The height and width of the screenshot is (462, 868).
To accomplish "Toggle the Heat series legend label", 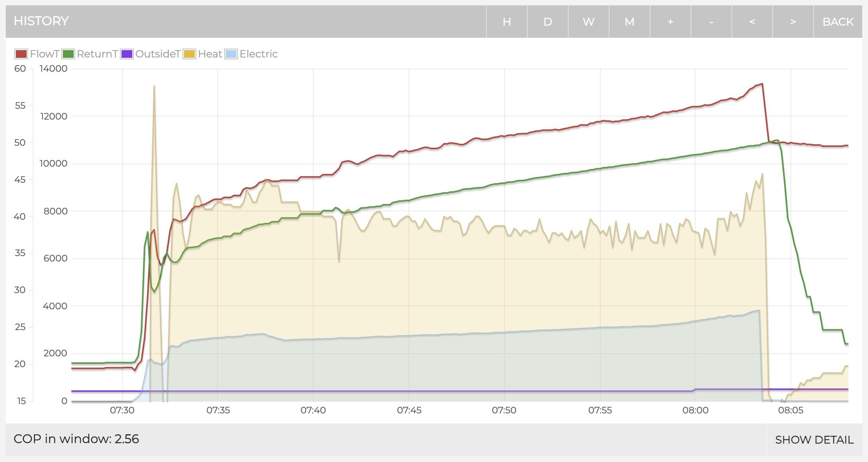I will (210, 54).
